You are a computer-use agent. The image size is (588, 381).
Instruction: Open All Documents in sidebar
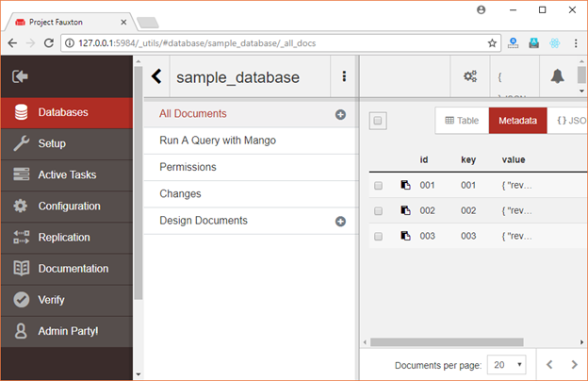click(193, 114)
